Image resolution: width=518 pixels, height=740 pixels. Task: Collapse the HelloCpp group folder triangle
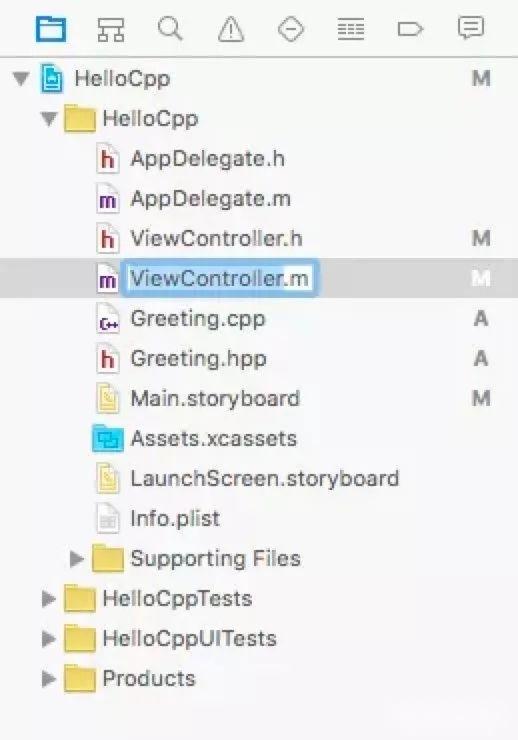tap(49, 118)
